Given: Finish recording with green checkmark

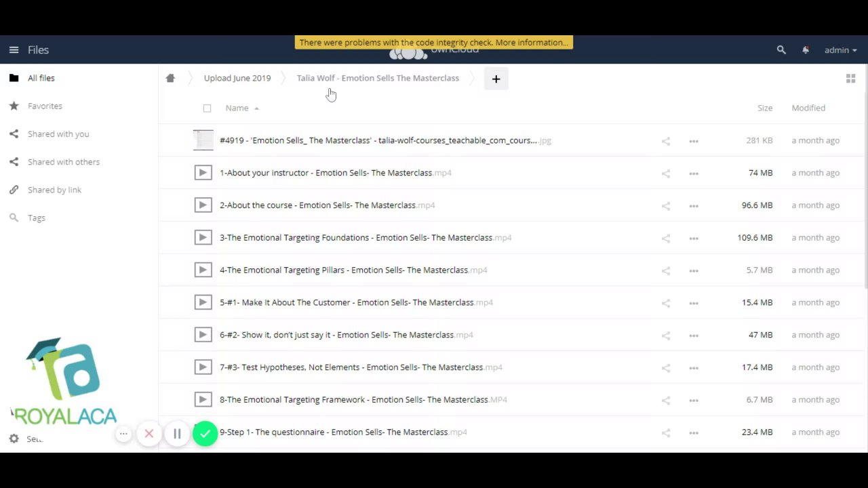Looking at the screenshot, I should click(x=205, y=434).
